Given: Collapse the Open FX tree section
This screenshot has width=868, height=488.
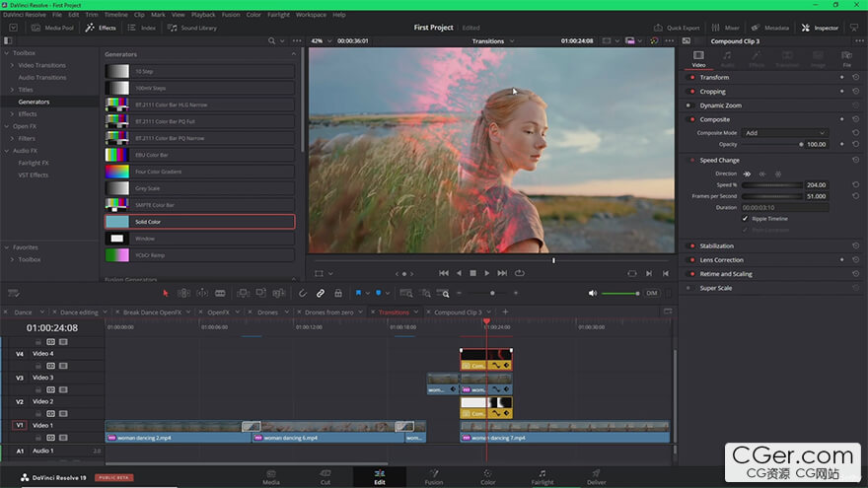Looking at the screenshot, I should (7, 126).
